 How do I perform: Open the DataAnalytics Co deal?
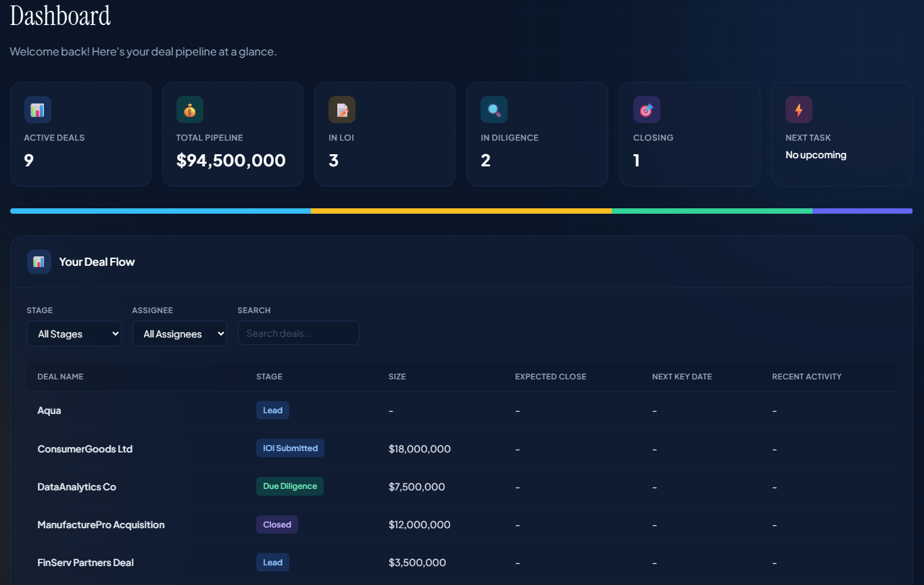pos(77,487)
